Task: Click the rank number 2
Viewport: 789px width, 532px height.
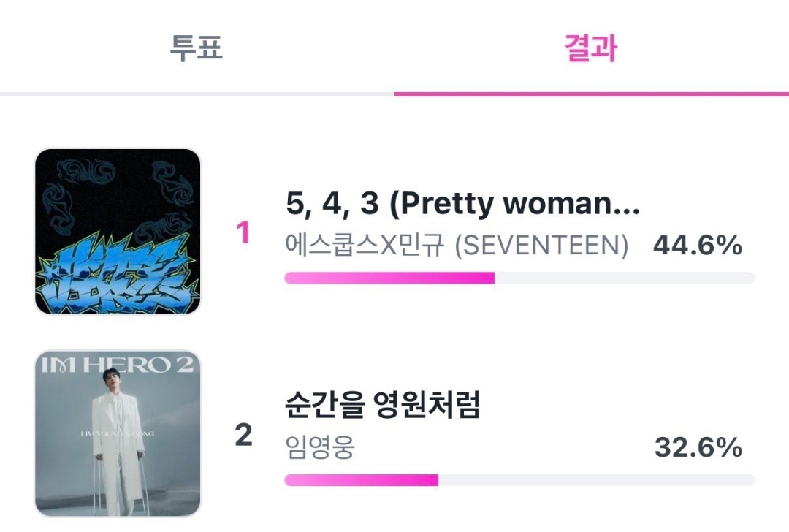Action: click(243, 435)
